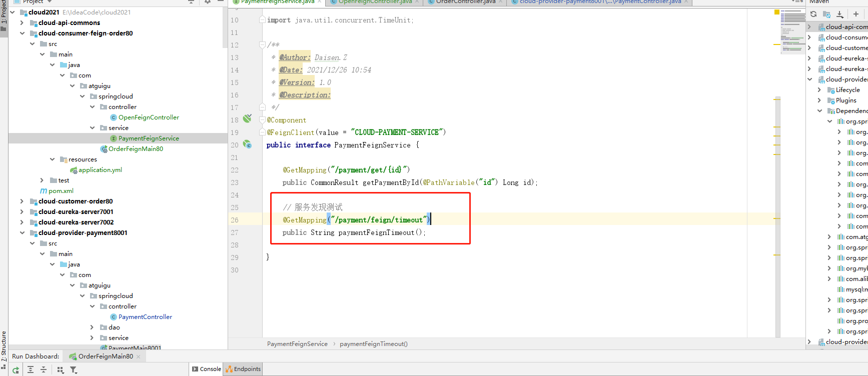Select PaymentFeignService in project tree
Screen dimensions: 868x376
(145, 138)
